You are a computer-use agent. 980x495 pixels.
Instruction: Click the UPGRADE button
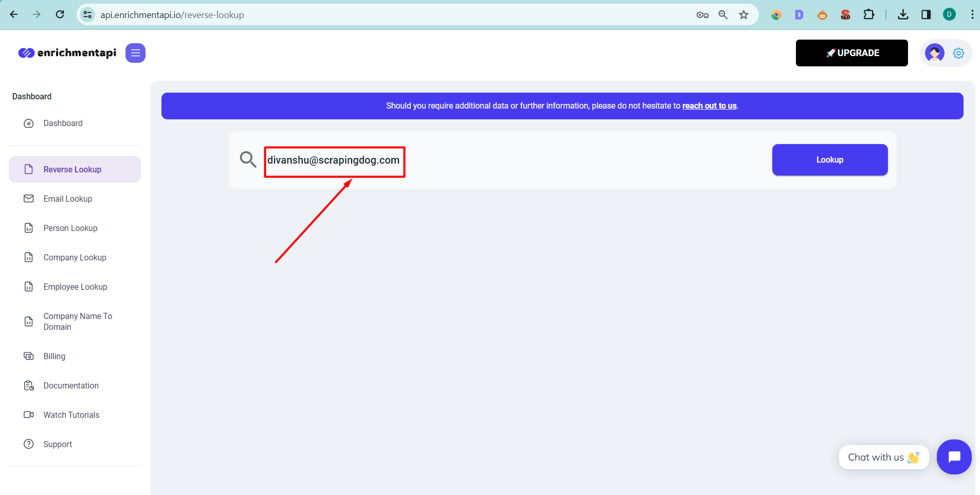coord(851,52)
